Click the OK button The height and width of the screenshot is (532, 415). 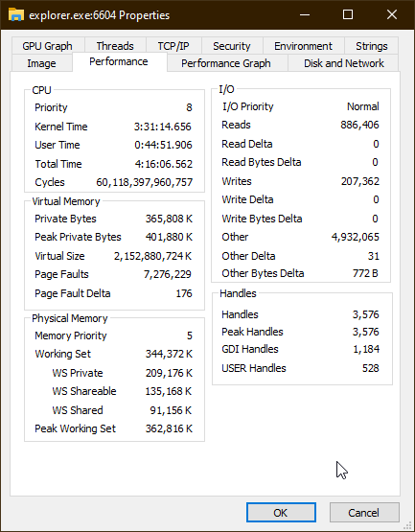tap(281, 512)
